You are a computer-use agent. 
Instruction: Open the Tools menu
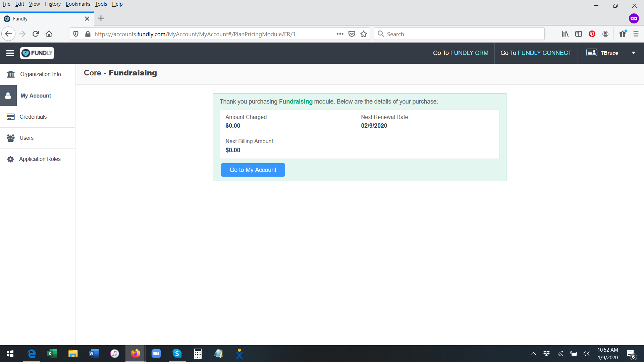tap(101, 4)
